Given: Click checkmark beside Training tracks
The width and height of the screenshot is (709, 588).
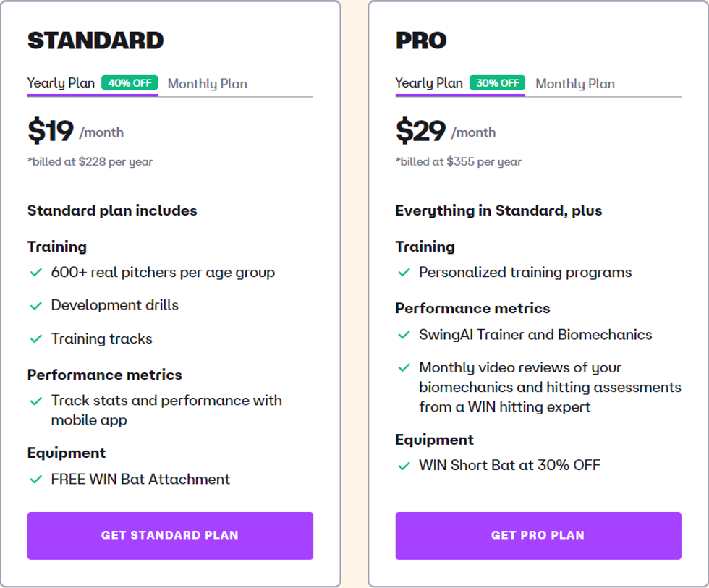Looking at the screenshot, I should [x=35, y=339].
